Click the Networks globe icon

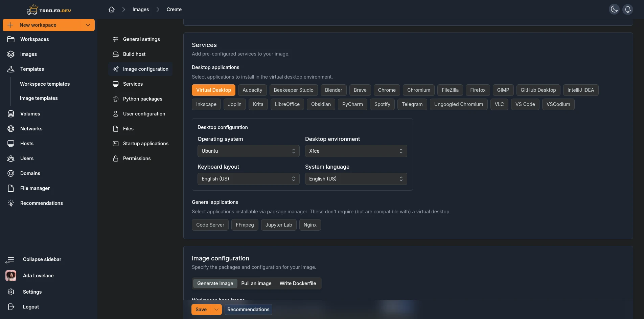coord(11,129)
